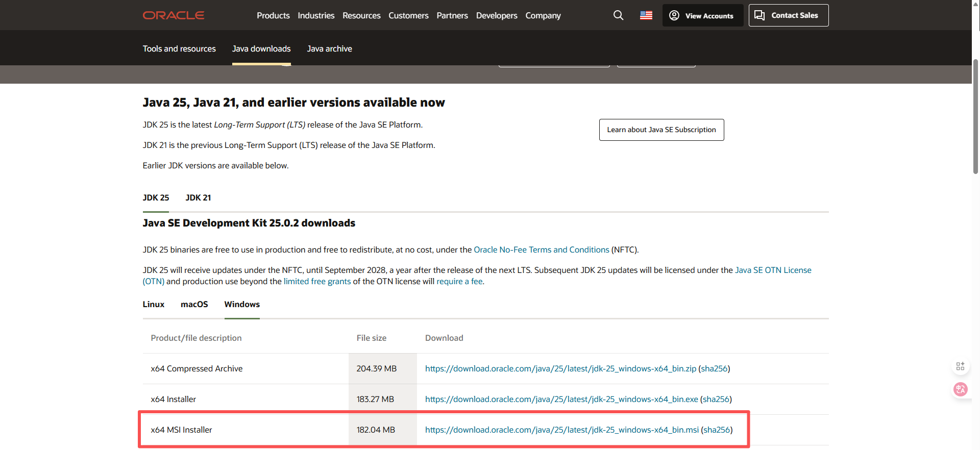Click the page vertical scrollbar
This screenshot has height=450, width=980.
coord(975,117)
